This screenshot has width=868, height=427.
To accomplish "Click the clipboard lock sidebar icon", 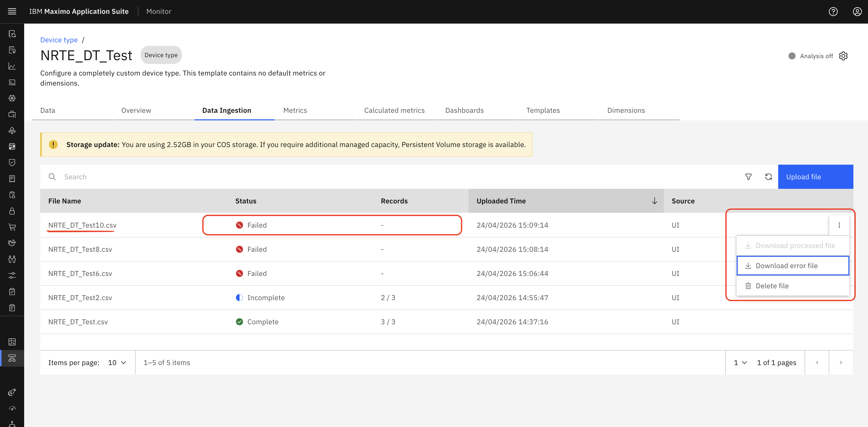I will point(12,195).
